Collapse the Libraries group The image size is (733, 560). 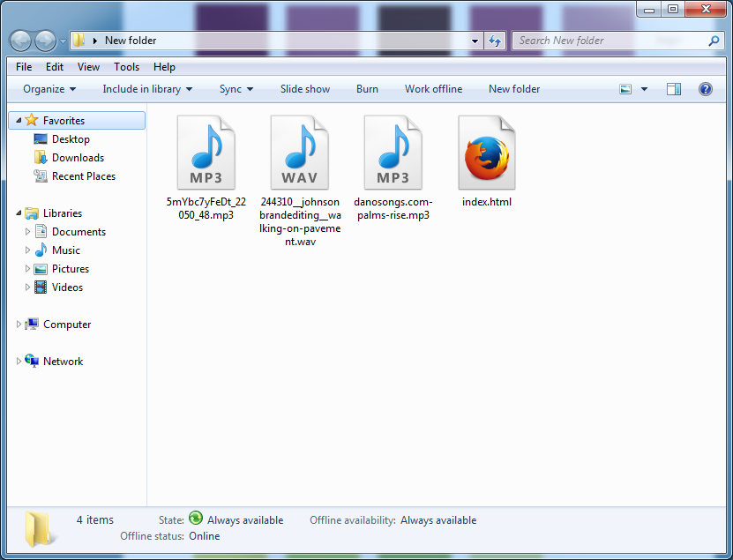pyautogui.click(x=19, y=213)
